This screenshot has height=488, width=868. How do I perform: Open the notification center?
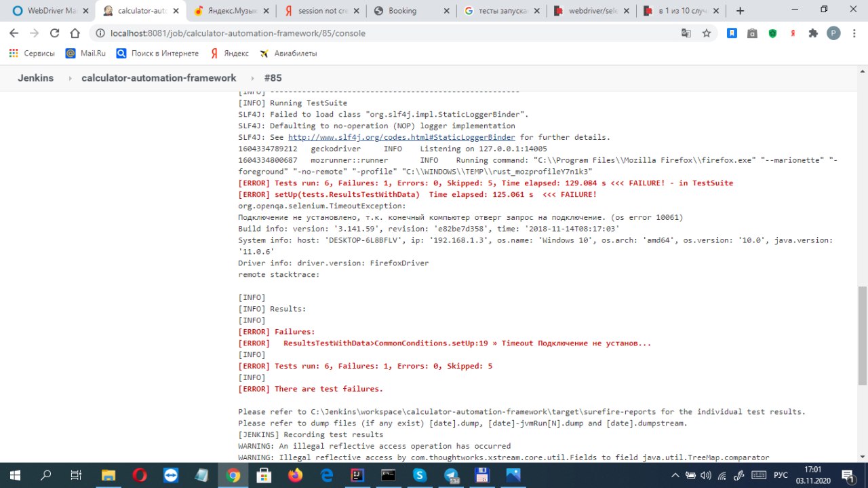pyautogui.click(x=848, y=475)
